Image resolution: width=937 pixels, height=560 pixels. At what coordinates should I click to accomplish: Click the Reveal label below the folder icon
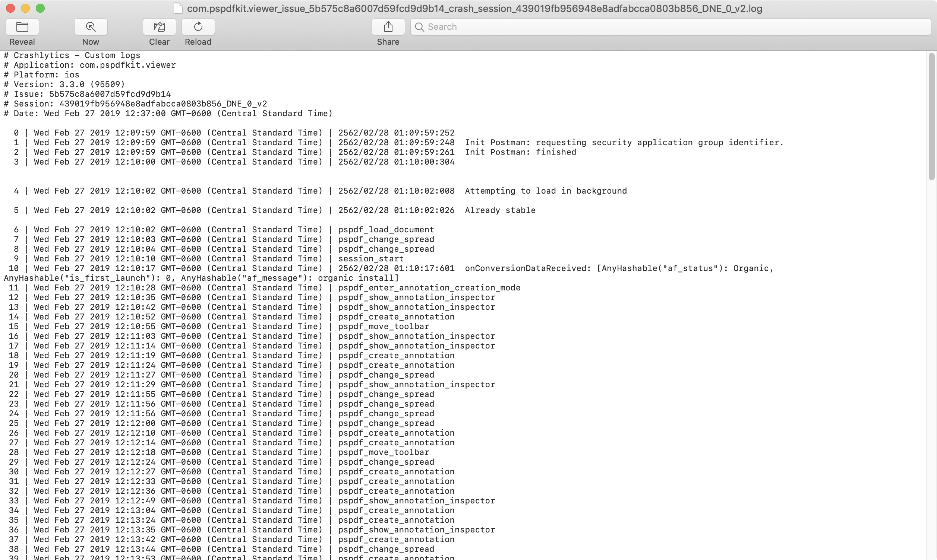(22, 42)
